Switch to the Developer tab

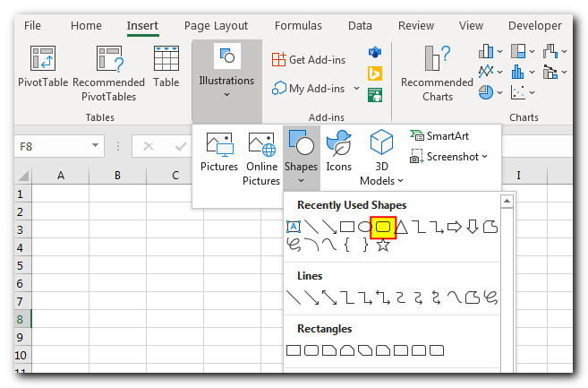pyautogui.click(x=535, y=26)
